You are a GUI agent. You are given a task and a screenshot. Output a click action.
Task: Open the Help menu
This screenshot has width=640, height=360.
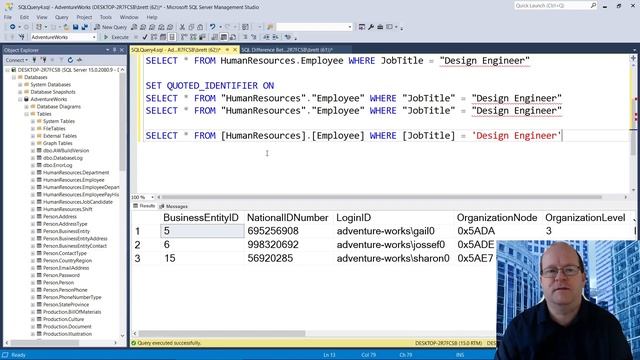pyautogui.click(x=152, y=17)
